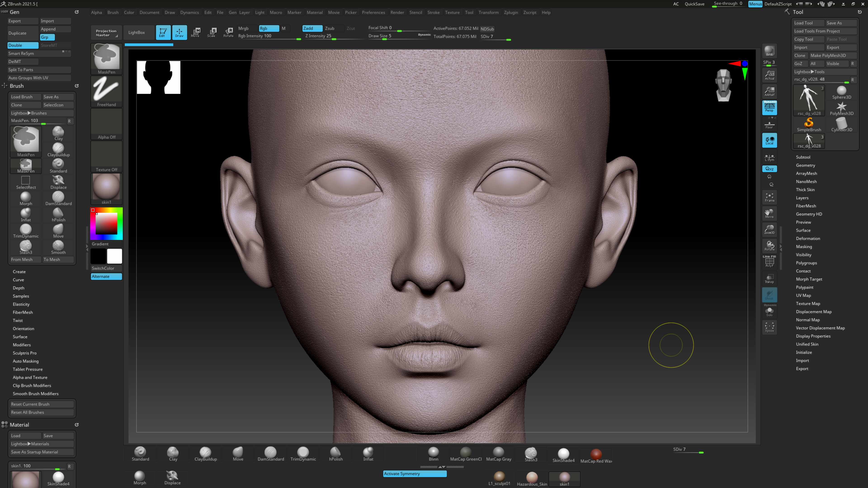This screenshot has width=868, height=488.
Task: Click the Frame view icon
Action: (x=770, y=197)
